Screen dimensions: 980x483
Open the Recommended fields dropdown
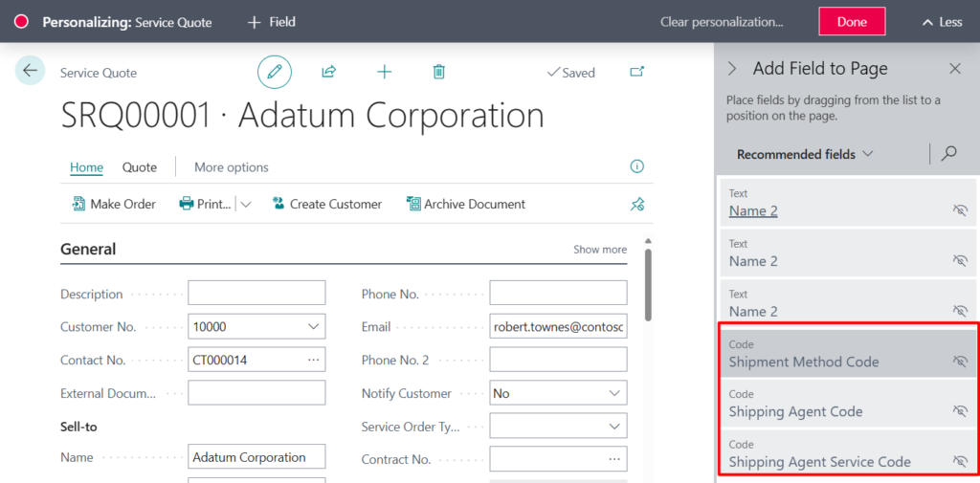click(805, 154)
